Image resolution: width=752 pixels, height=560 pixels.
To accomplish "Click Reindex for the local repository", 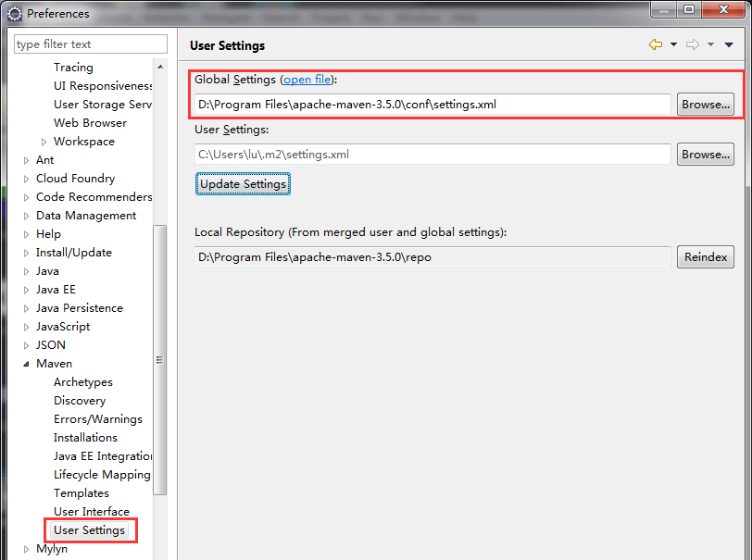I will (x=706, y=257).
